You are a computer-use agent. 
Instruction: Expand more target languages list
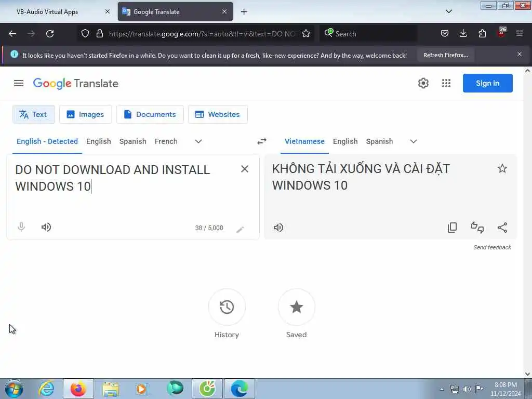click(x=413, y=141)
